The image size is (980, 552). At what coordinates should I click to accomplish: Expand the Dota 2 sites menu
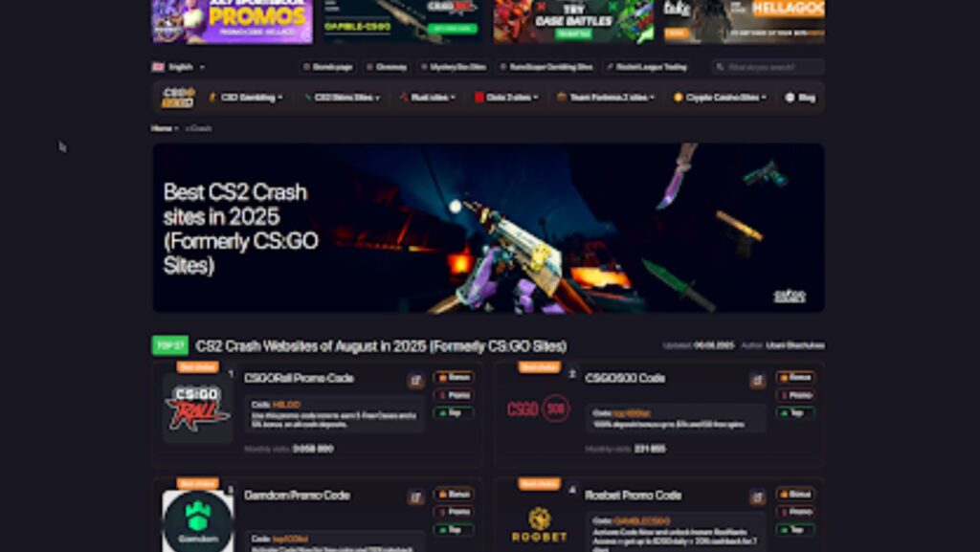[x=506, y=98]
